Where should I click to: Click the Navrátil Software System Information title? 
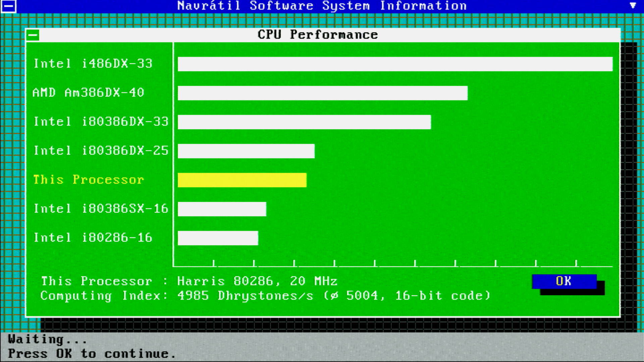coord(322,6)
